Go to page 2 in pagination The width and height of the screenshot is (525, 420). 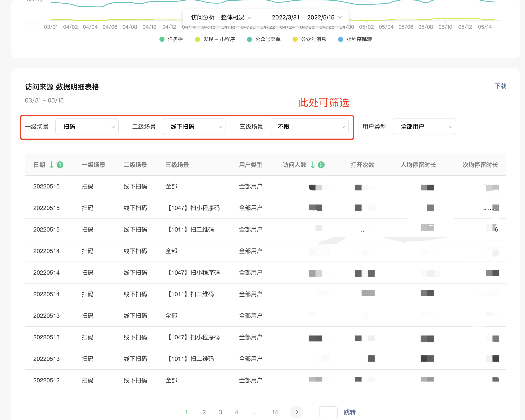click(204, 412)
